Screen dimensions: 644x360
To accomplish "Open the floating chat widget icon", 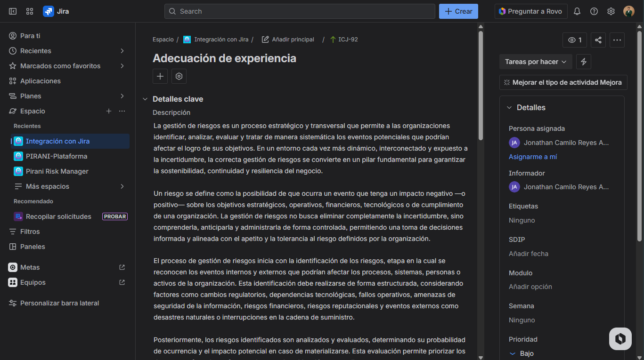I will coord(620,339).
